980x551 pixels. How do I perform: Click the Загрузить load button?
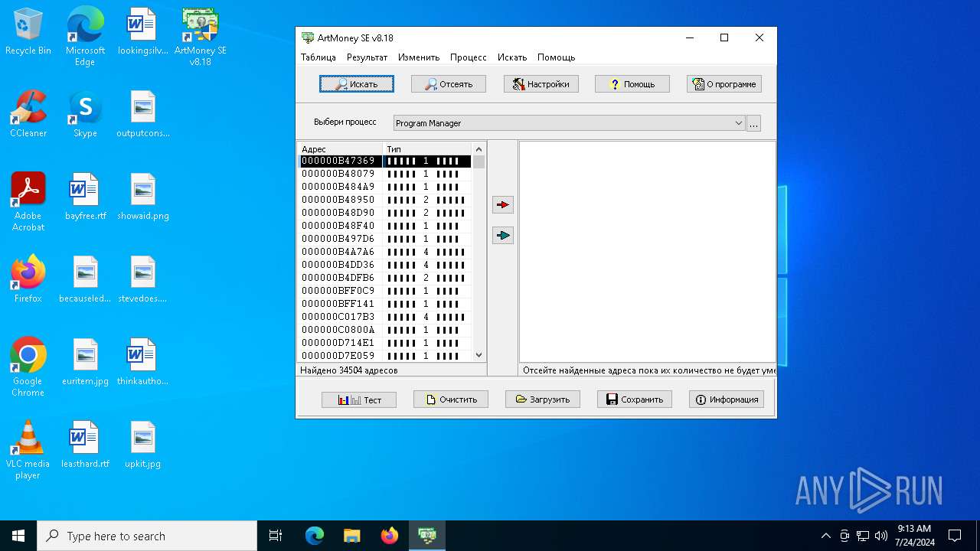pos(543,399)
